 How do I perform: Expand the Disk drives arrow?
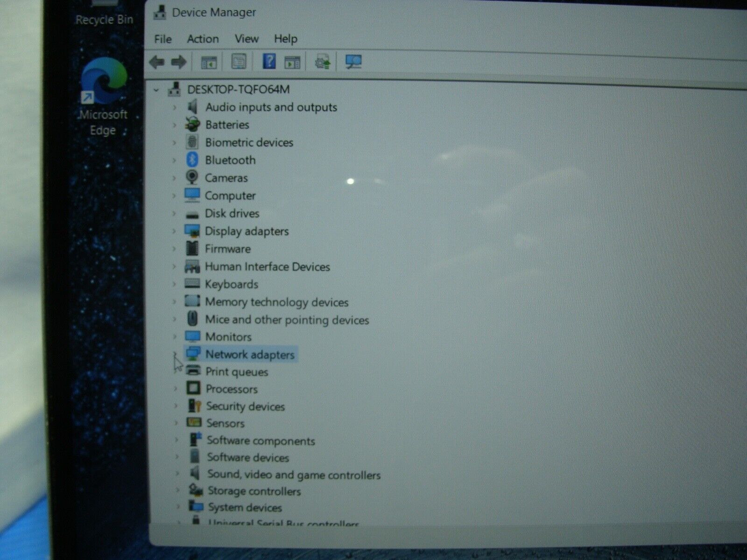coord(174,214)
